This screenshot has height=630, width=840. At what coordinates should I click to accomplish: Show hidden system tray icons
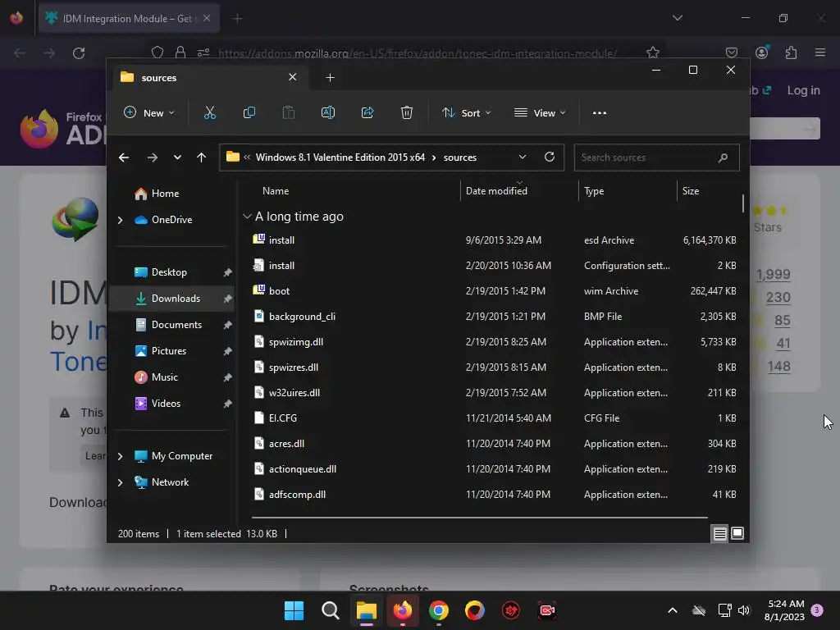(x=673, y=610)
